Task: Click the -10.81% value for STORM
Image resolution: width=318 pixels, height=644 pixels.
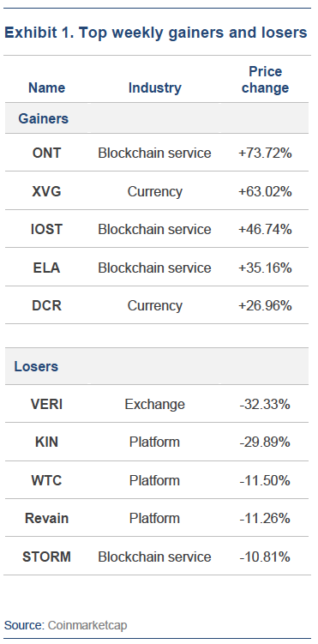Action: coord(265,557)
